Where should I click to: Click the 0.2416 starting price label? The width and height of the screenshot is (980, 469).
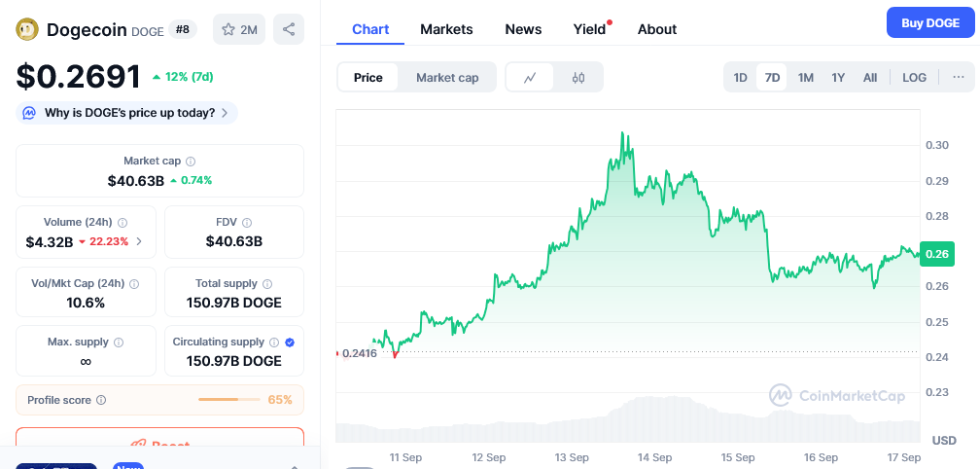[360, 354]
